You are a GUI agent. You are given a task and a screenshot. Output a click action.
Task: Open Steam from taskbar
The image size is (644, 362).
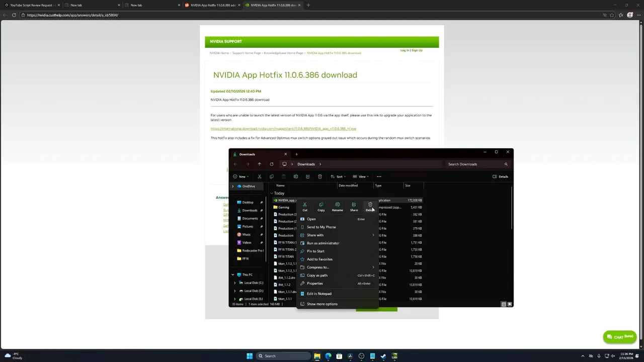[383, 356]
